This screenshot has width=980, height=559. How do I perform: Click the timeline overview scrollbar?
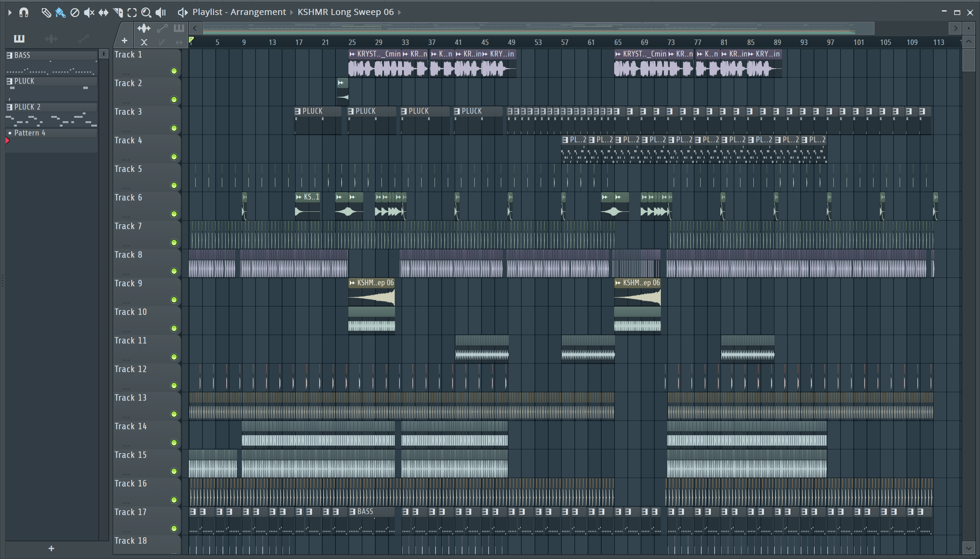[x=538, y=28]
